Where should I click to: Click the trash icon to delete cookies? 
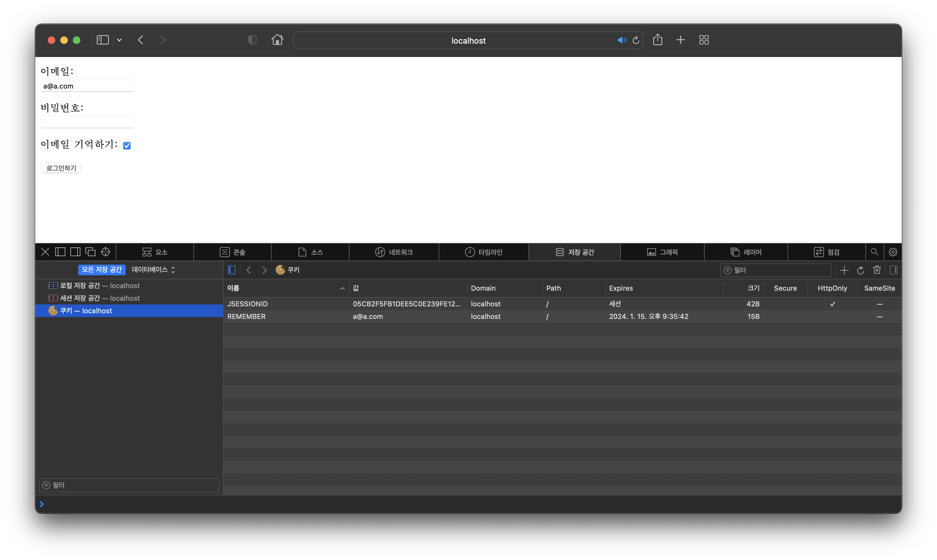877,270
